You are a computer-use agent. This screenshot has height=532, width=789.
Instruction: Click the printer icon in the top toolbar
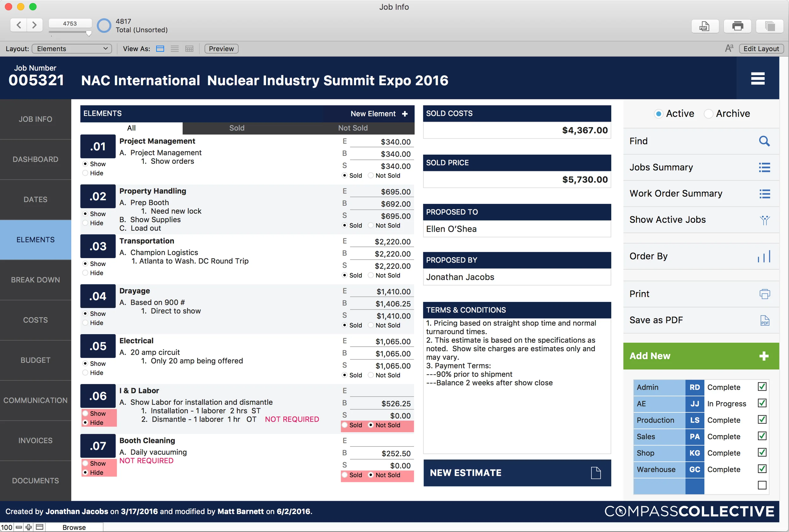738,26
